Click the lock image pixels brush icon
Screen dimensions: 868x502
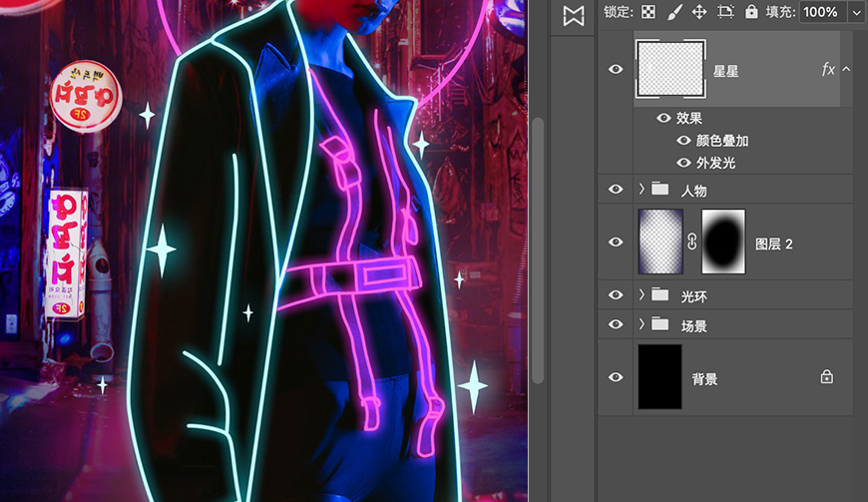coord(674,12)
